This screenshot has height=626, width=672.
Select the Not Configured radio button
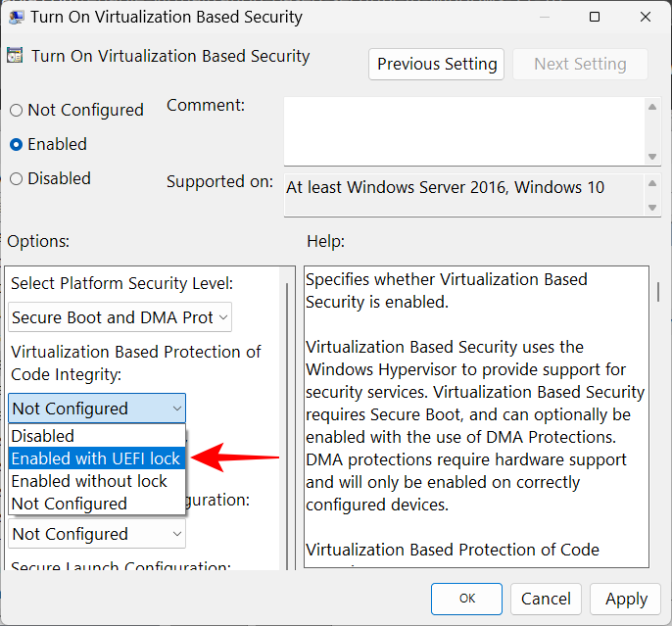16,111
